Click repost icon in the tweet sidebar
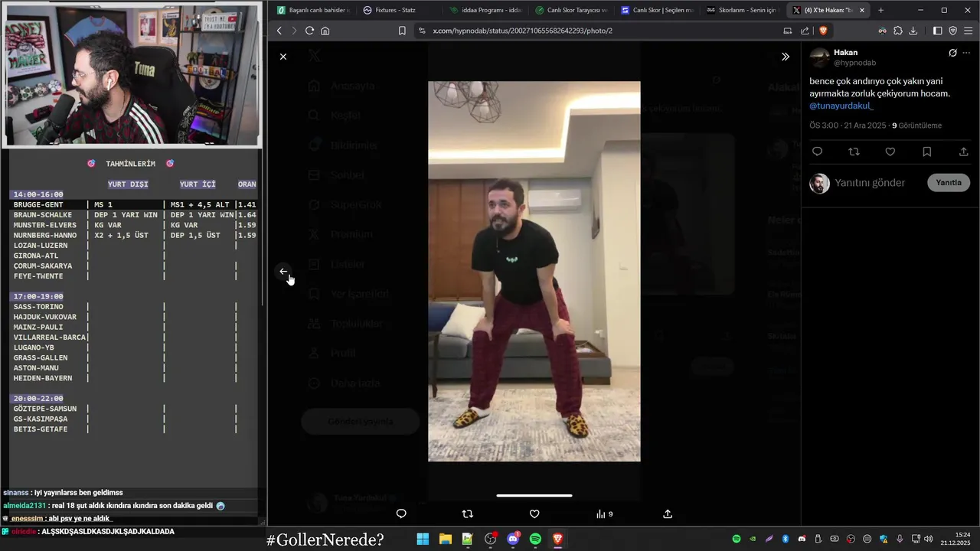The image size is (980, 551). click(854, 152)
